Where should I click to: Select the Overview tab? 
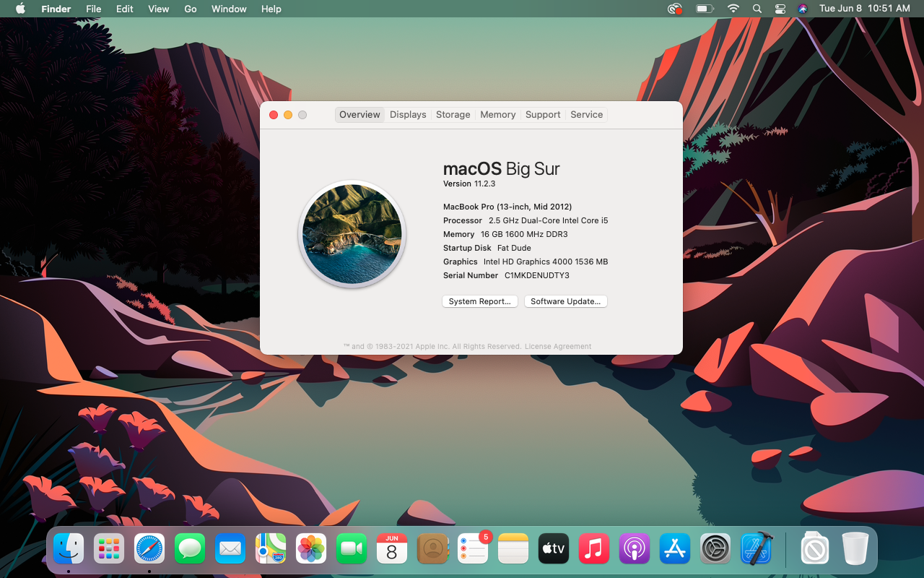pos(359,115)
